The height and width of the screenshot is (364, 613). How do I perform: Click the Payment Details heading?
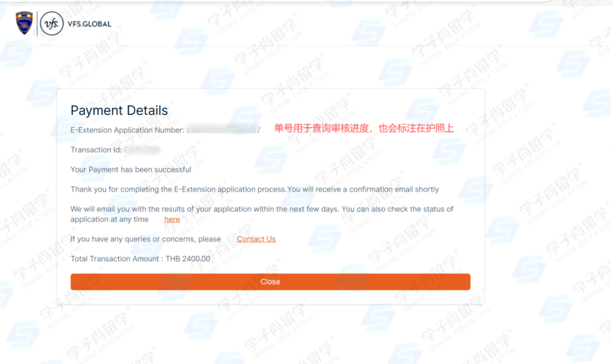point(120,110)
